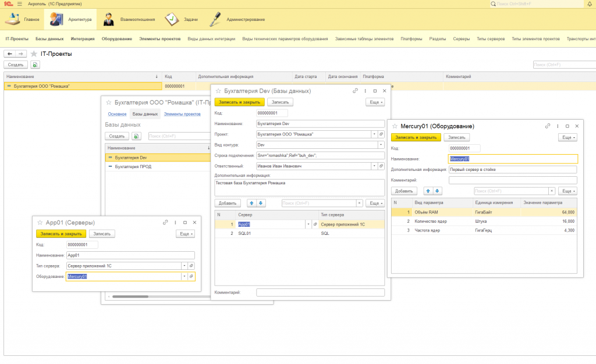Expand Вид контура dropdown
This screenshot has height=364, width=596.
point(381,145)
